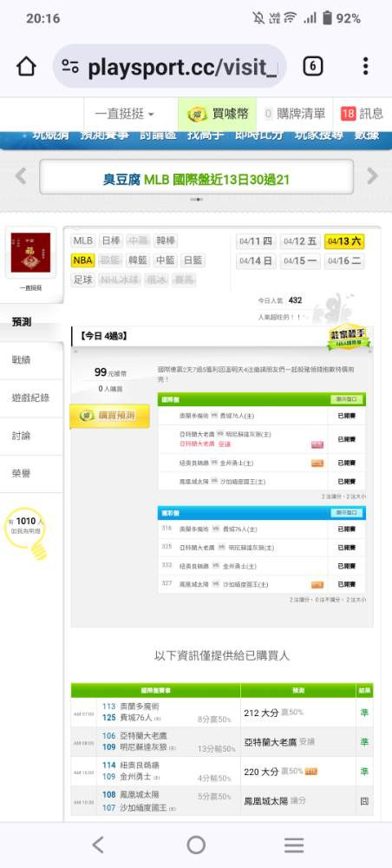Choose date 04/14 日
Screen dimensions: 392x868
coord(256,260)
